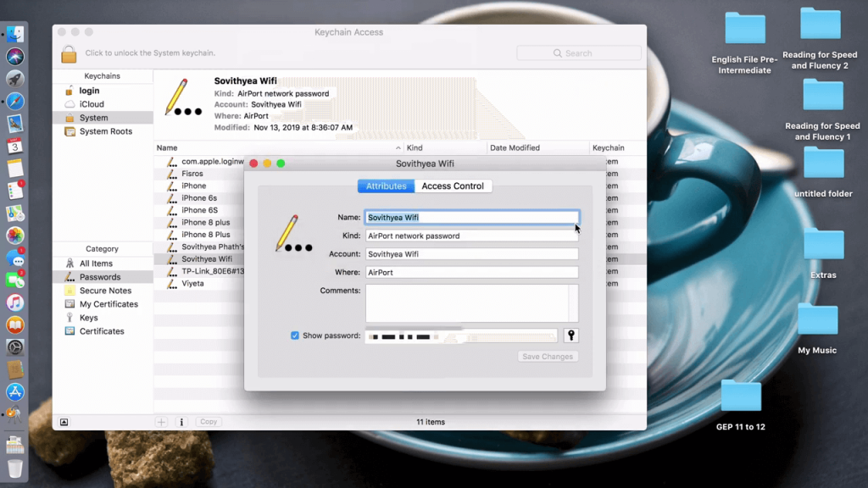Select the iPhone 6s list item
868x488 pixels.
(199, 198)
